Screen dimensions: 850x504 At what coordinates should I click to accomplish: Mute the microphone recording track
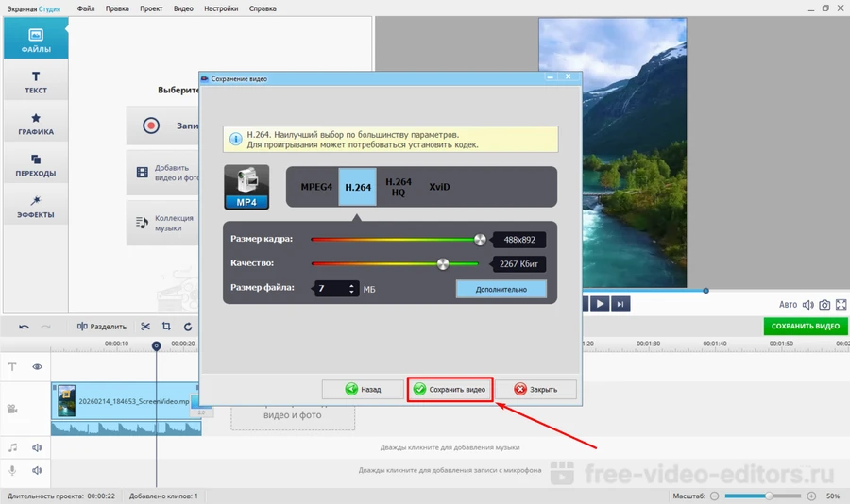point(38,470)
